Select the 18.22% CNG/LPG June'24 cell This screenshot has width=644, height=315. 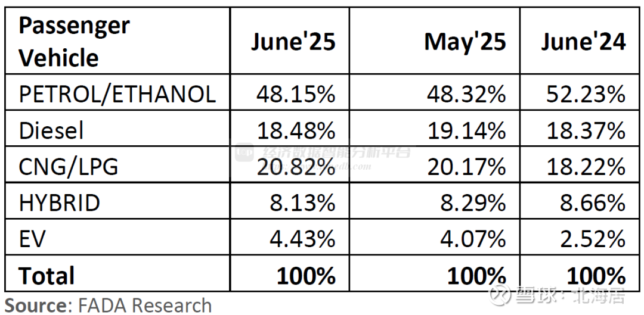coord(580,164)
